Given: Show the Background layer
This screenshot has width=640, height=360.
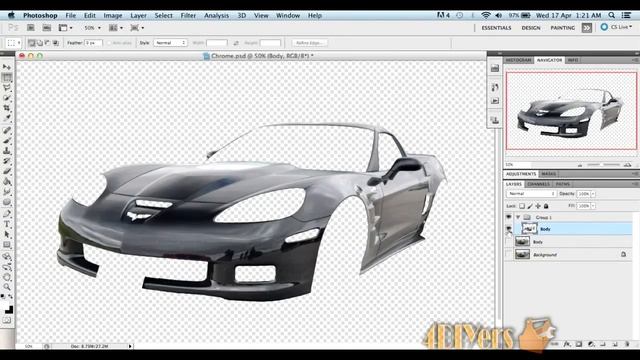Looking at the screenshot, I should coord(509,254).
